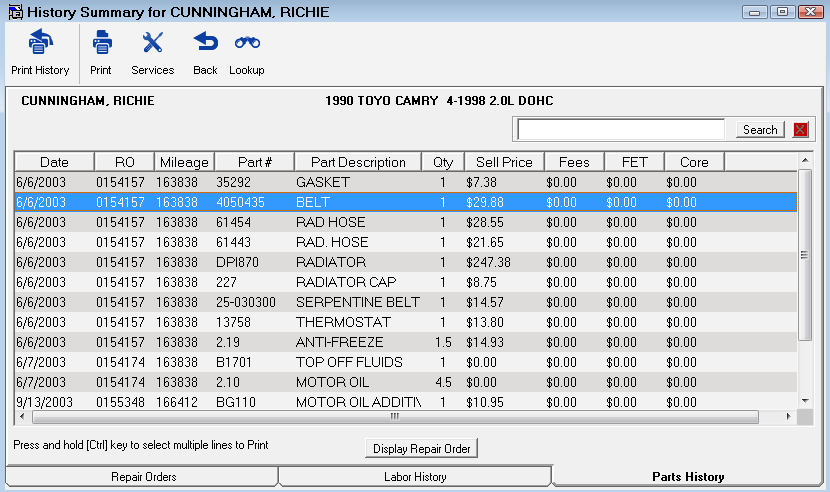Click mileage 166412 cell

177,402
